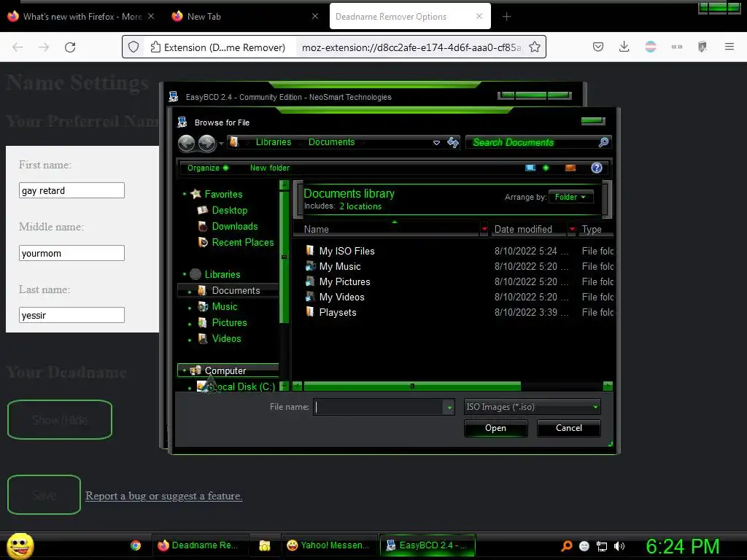Click the File name input field
Viewport: 747px width, 560px height.
click(379, 407)
